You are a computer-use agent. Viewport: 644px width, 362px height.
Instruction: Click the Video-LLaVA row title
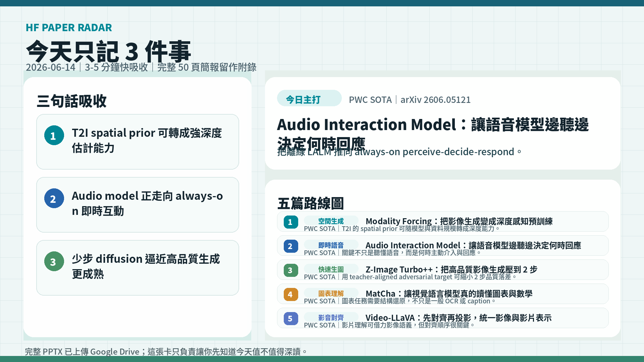(x=459, y=318)
